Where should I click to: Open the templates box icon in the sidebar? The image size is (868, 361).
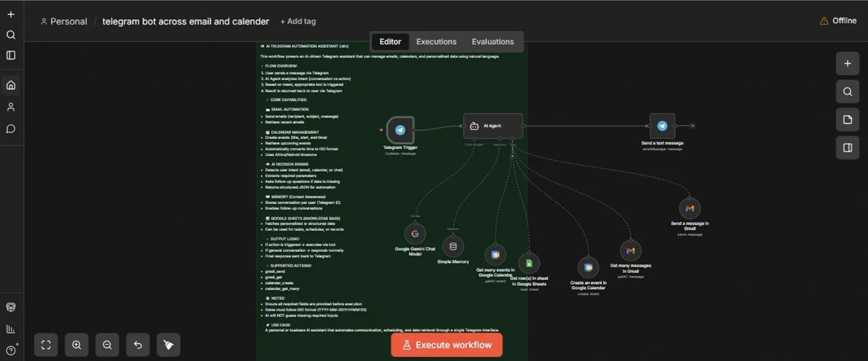(x=11, y=307)
